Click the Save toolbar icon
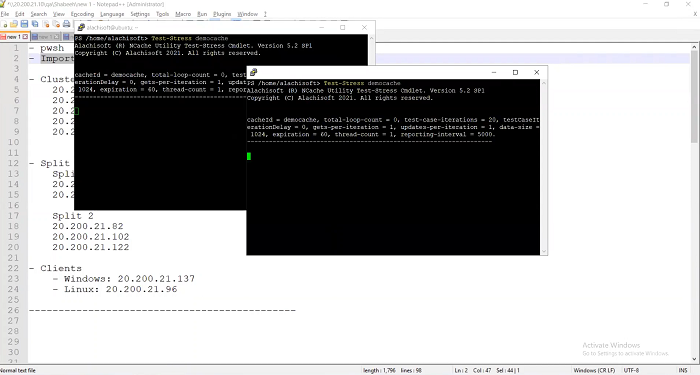The image size is (700, 375). [x=24, y=24]
